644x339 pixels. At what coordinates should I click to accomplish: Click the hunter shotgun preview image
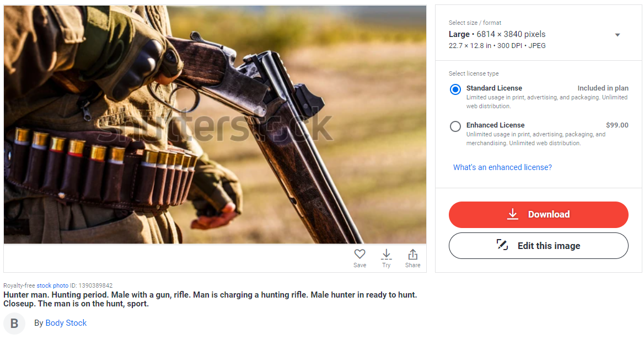click(215, 124)
